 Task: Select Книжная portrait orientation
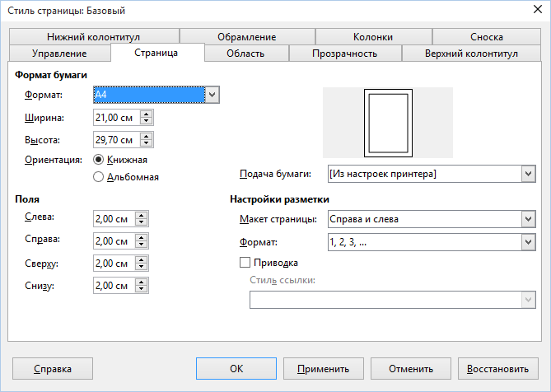[99, 159]
